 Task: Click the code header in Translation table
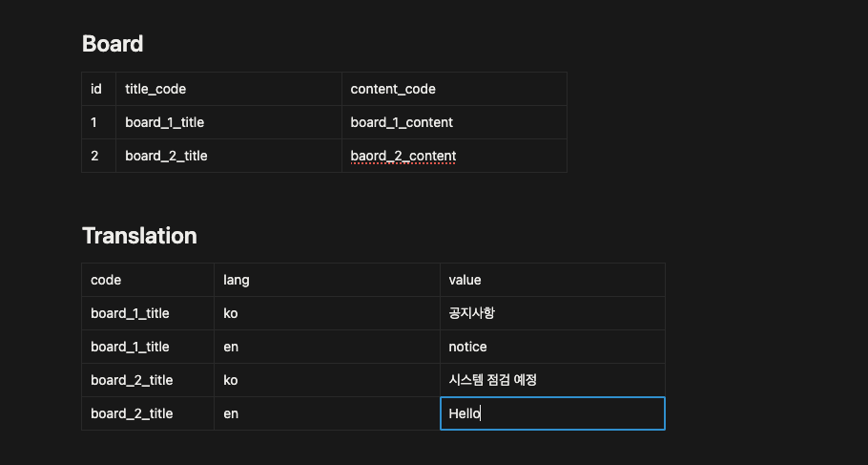point(106,280)
